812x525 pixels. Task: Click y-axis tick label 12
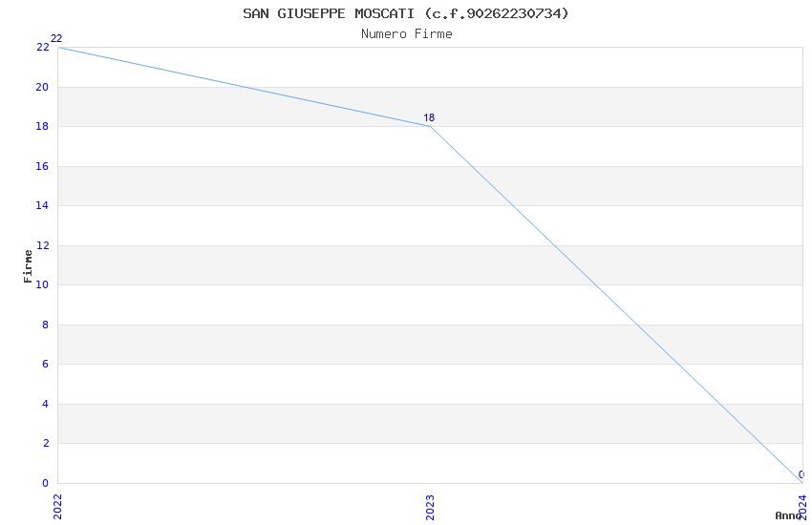click(x=42, y=245)
